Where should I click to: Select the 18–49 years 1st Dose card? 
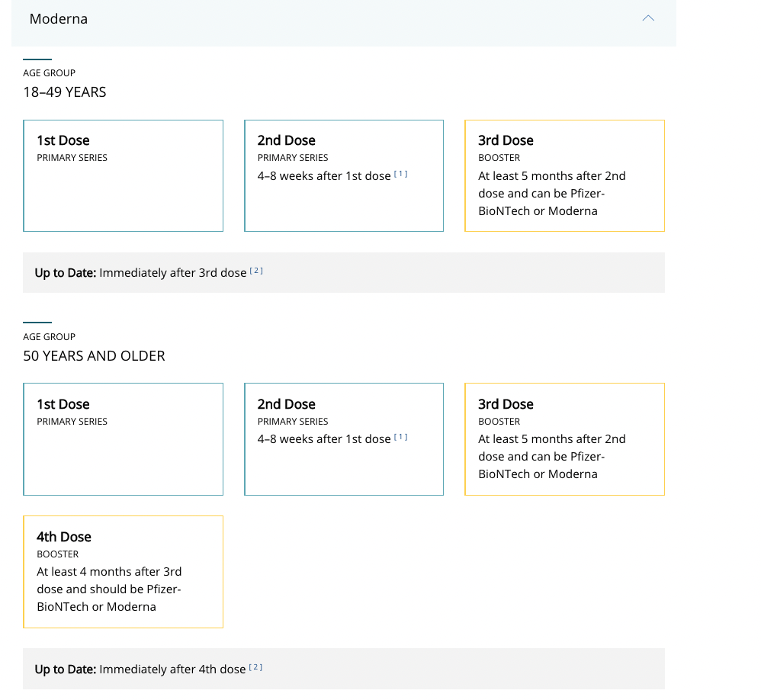point(124,175)
